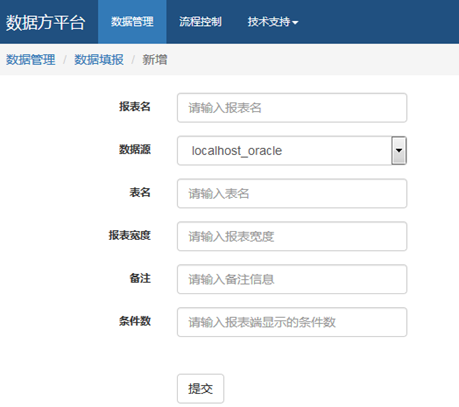
Task: Focus the 报表宽度 input field
Action: coord(292,236)
